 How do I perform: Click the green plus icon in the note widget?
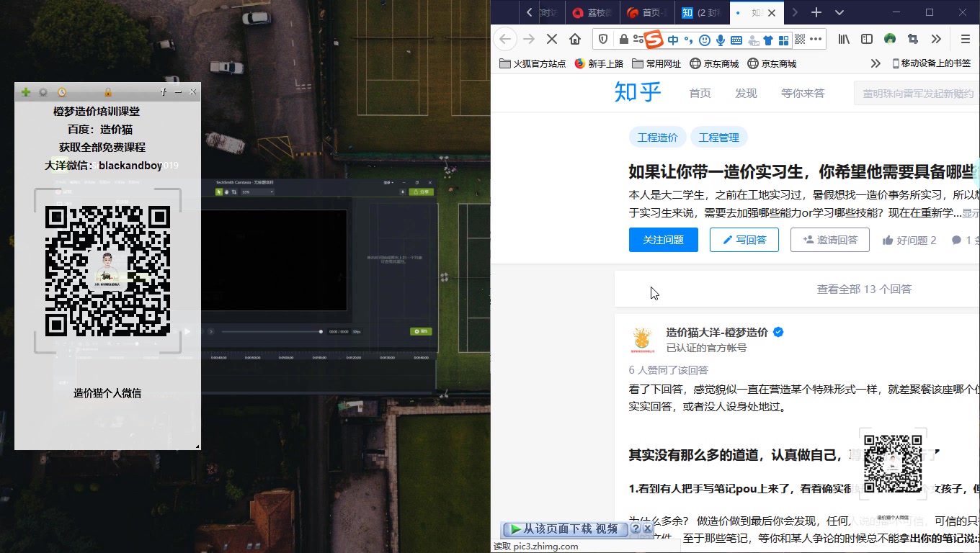(26, 92)
